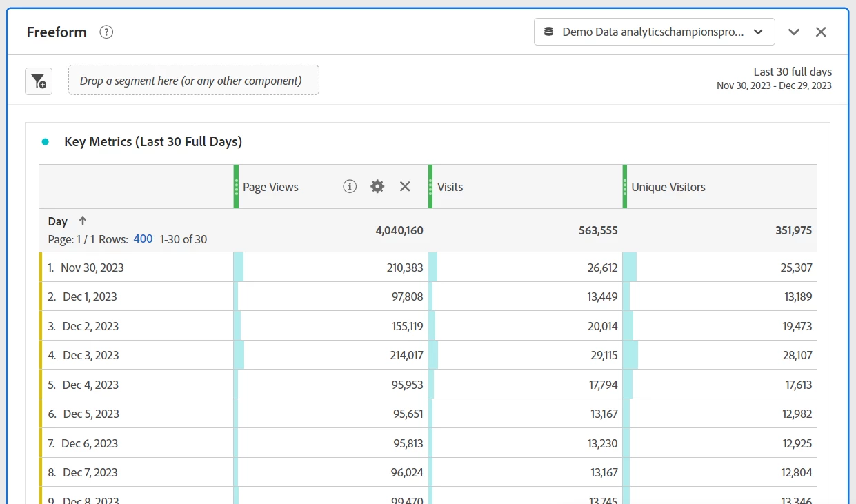Click the Unique Visitors value 13,189
This screenshot has height=504, width=856.
[x=798, y=296]
